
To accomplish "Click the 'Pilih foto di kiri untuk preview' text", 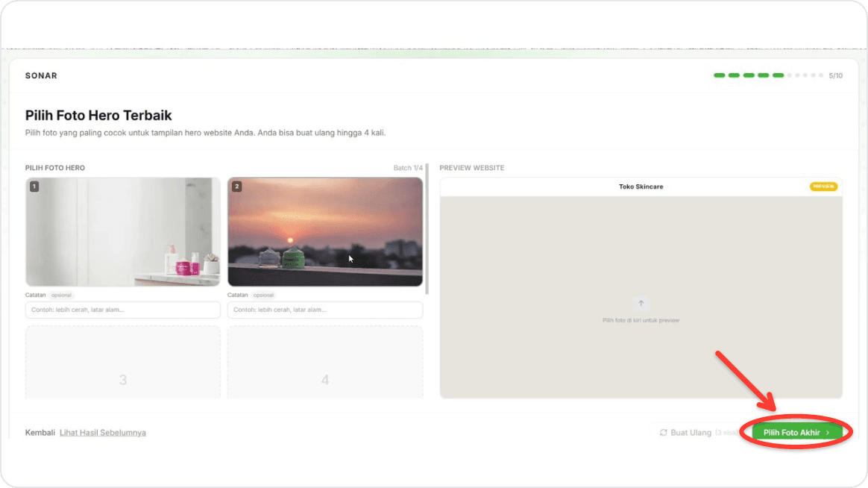I will 641,320.
